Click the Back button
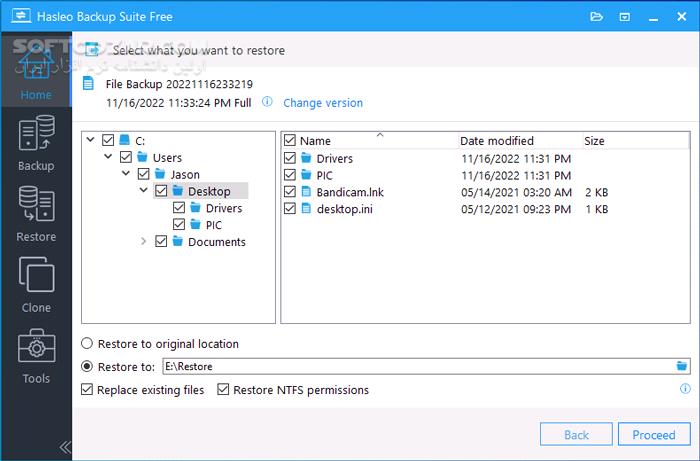 pyautogui.click(x=576, y=434)
